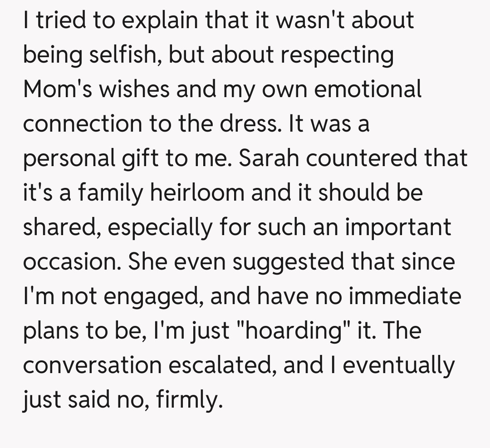The image size is (490, 448).
Task: Click the word "selfish"
Action: 122,54
